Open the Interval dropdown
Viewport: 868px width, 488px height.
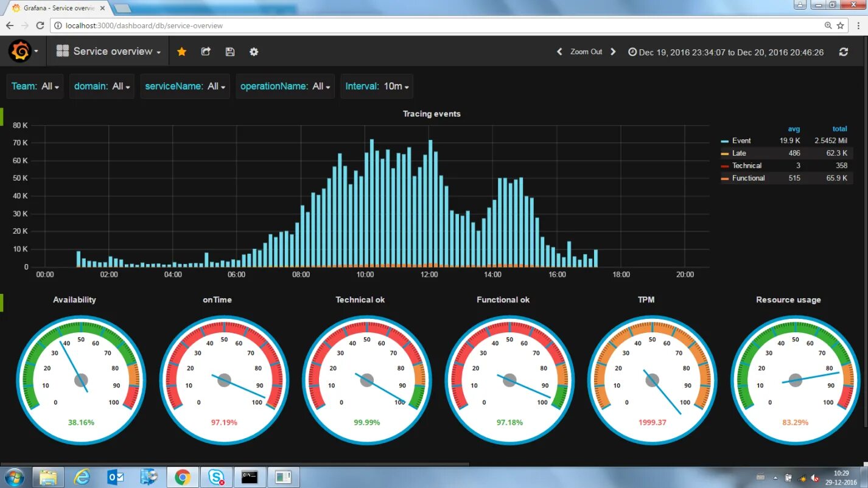pos(376,86)
